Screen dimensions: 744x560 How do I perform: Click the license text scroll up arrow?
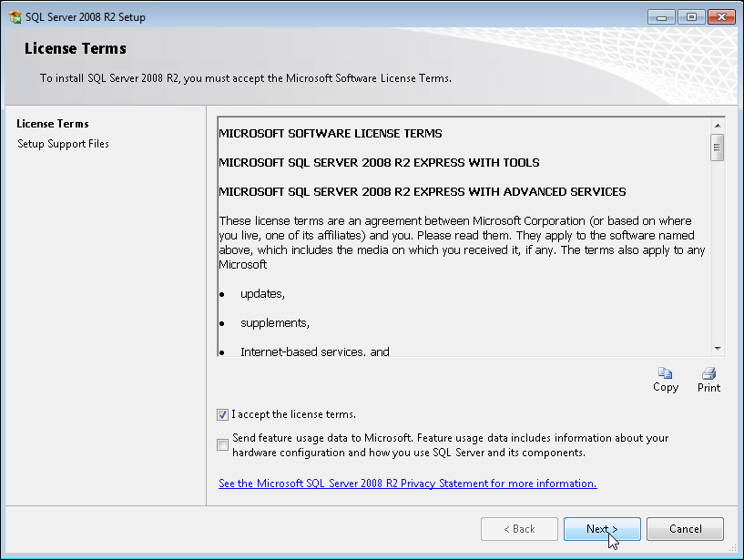point(718,126)
